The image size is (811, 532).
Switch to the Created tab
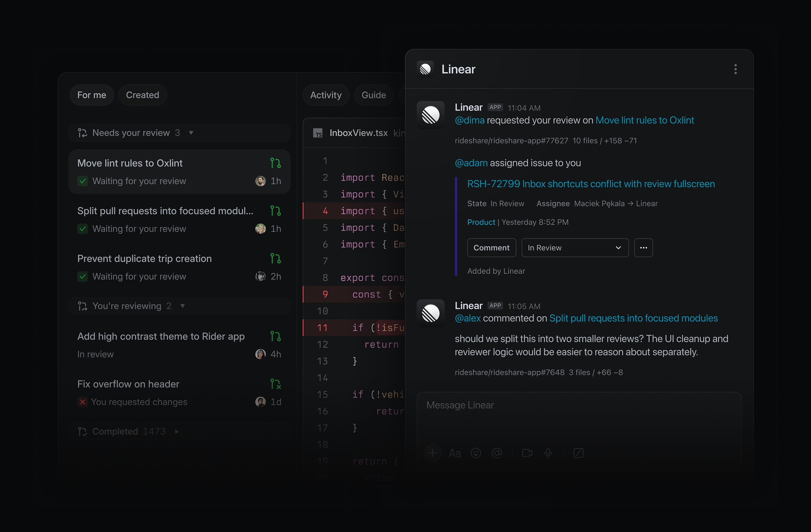(x=143, y=95)
